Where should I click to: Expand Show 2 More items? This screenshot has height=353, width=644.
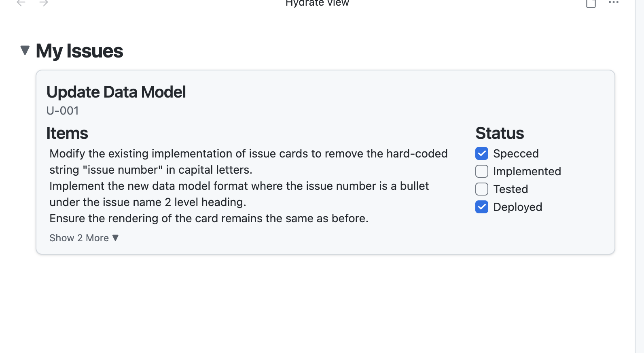(84, 238)
